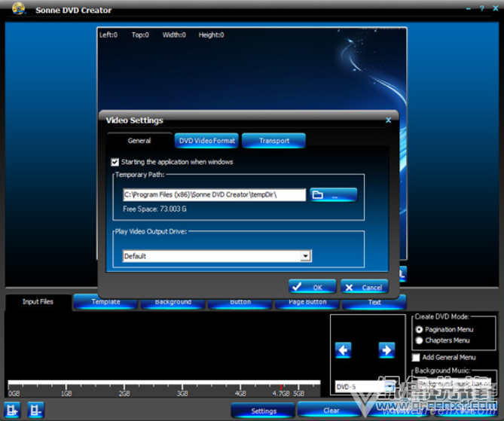Select the Input Files tab

[38, 302]
